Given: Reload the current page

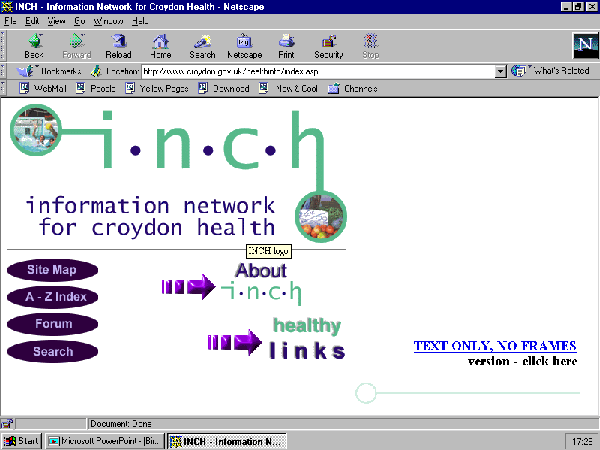Looking at the screenshot, I should [119, 46].
